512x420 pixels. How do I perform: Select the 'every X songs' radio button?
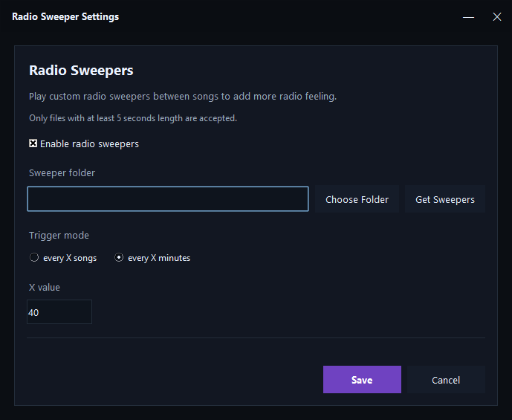pos(33,258)
